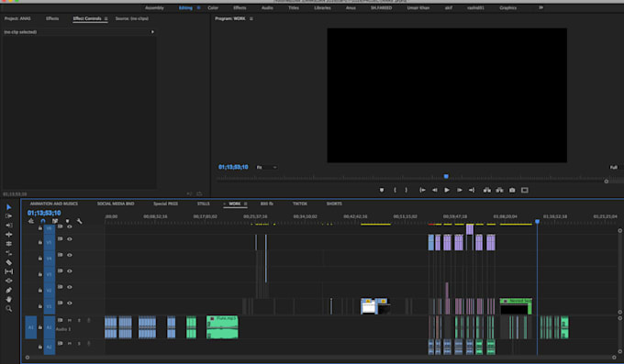
Task: Toggle nest-or-individual-clips insert icon in timeline
Action: pyautogui.click(x=31, y=221)
